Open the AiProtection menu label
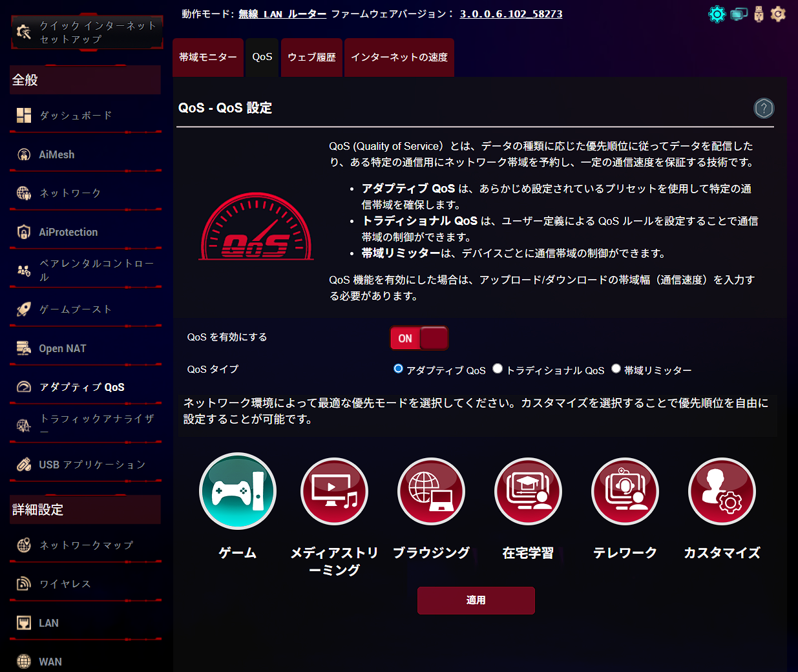798x672 pixels. (68, 232)
